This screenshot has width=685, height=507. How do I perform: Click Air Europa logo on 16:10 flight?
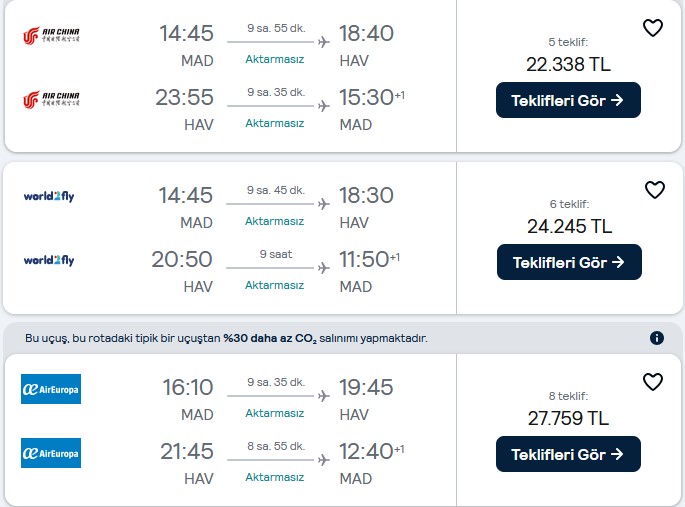pyautogui.click(x=51, y=389)
